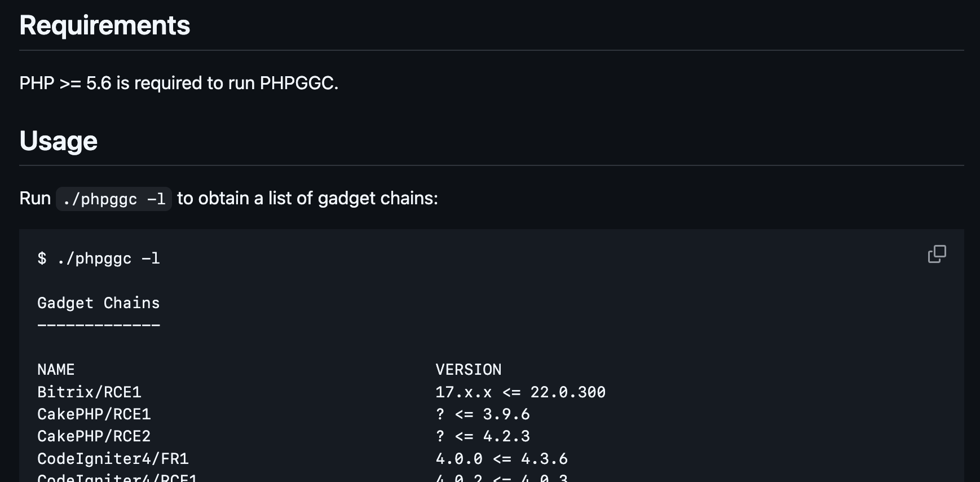Viewport: 980px width, 482px height.
Task: Select the CodeIgniter4/FR1 entry
Action: 113,458
